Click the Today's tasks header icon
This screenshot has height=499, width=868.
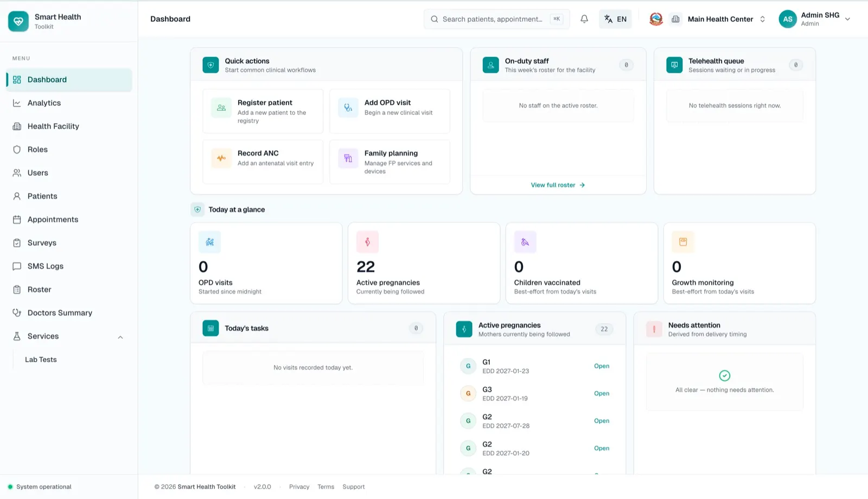click(210, 328)
